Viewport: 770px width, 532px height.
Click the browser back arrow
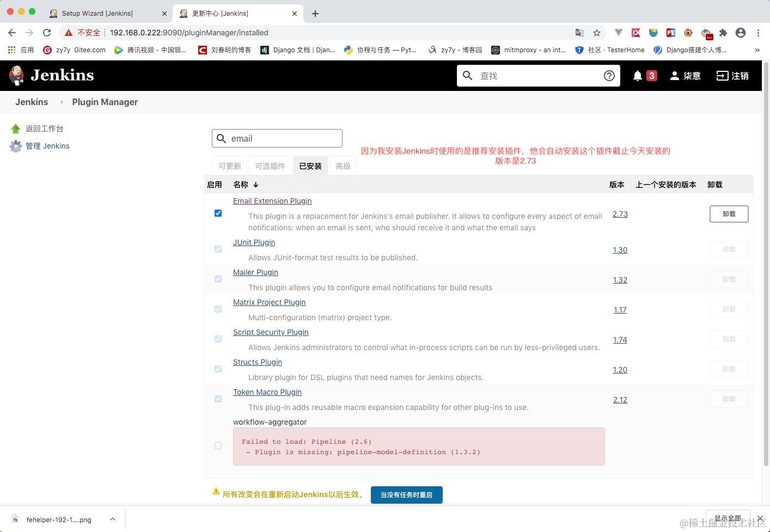pyautogui.click(x=12, y=33)
